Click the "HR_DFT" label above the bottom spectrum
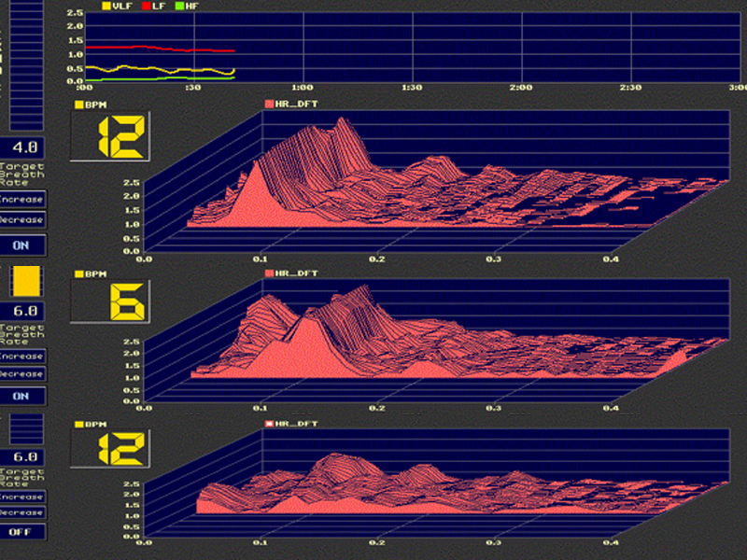The width and height of the screenshot is (747, 560). 296,424
